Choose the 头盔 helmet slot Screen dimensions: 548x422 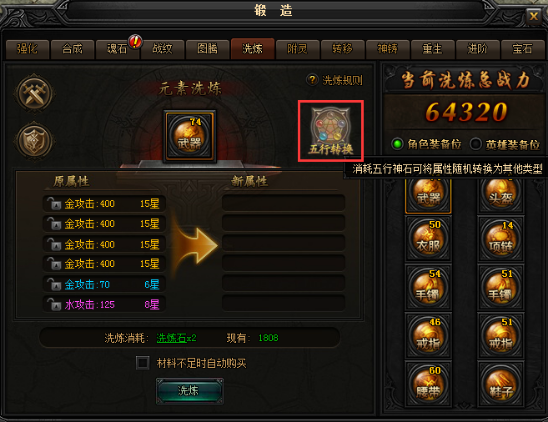pos(500,194)
